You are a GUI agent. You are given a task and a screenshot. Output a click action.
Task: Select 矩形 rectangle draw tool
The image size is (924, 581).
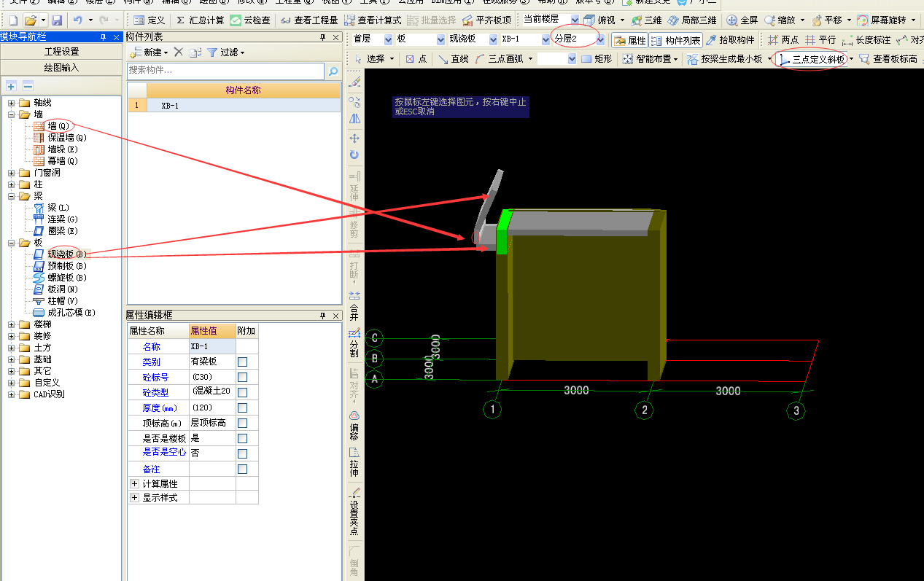[x=597, y=59]
